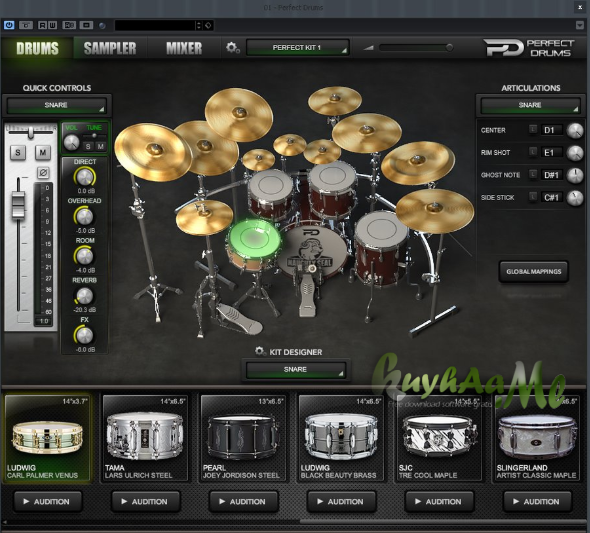
Task: Turn the Center articulation knob
Action: (575, 130)
